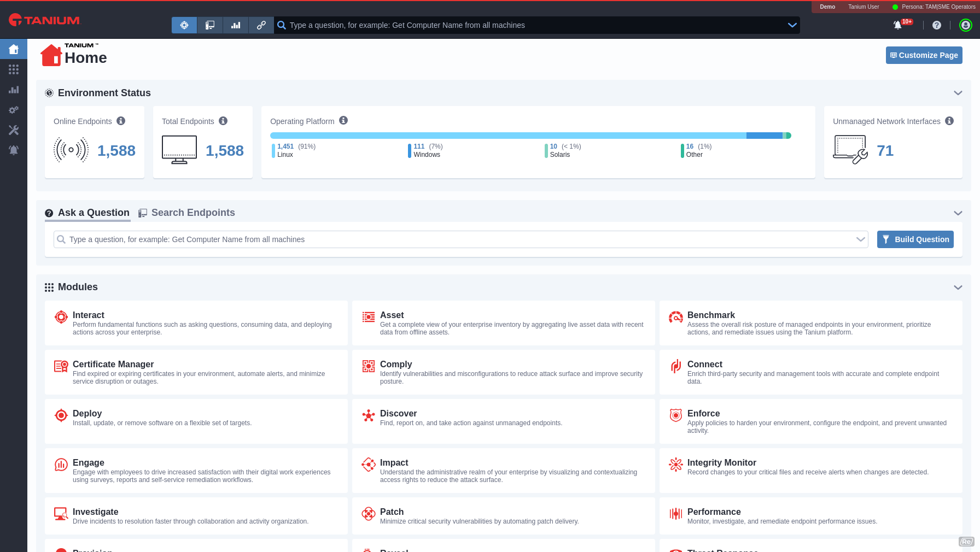Select the chart icon in top toolbar
Image resolution: width=980 pixels, height=552 pixels.
pos(236,25)
